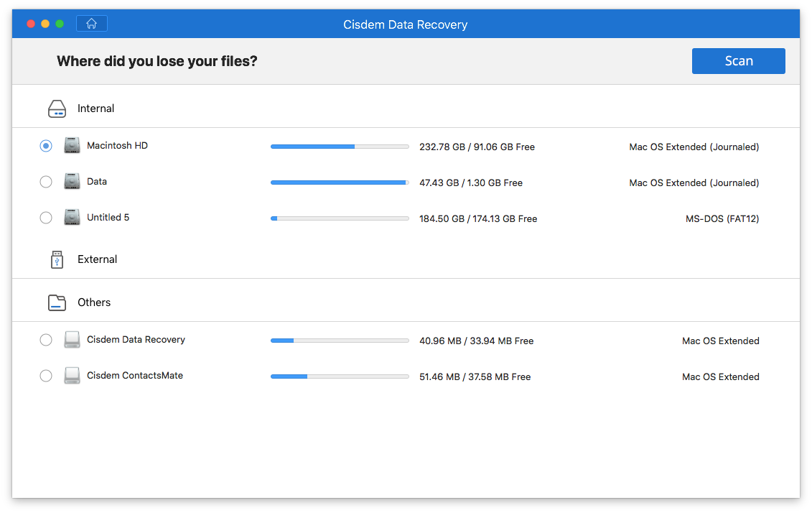Select the Cisdem Data Recovery radio button
The height and width of the screenshot is (513, 812).
click(x=46, y=340)
